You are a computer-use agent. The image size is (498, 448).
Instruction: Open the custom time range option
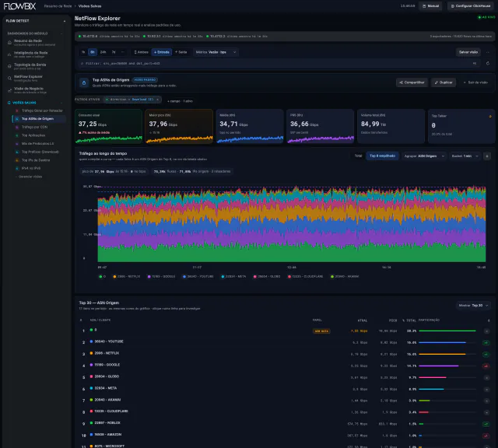pyautogui.click(x=123, y=52)
